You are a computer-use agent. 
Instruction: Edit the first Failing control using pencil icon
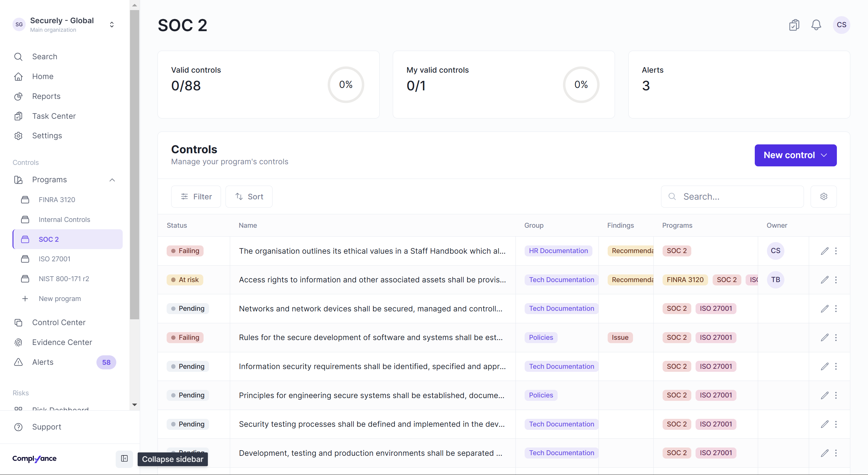825,251
